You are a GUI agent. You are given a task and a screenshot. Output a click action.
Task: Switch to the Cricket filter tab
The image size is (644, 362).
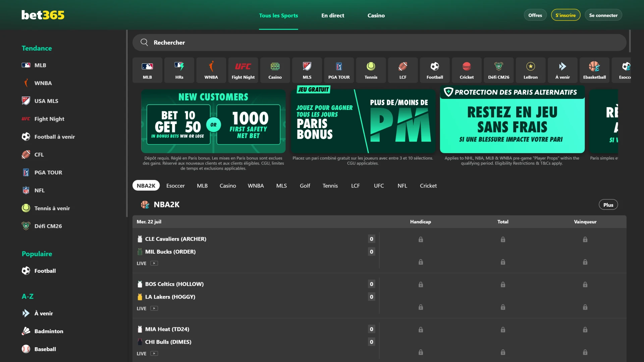pos(428,186)
